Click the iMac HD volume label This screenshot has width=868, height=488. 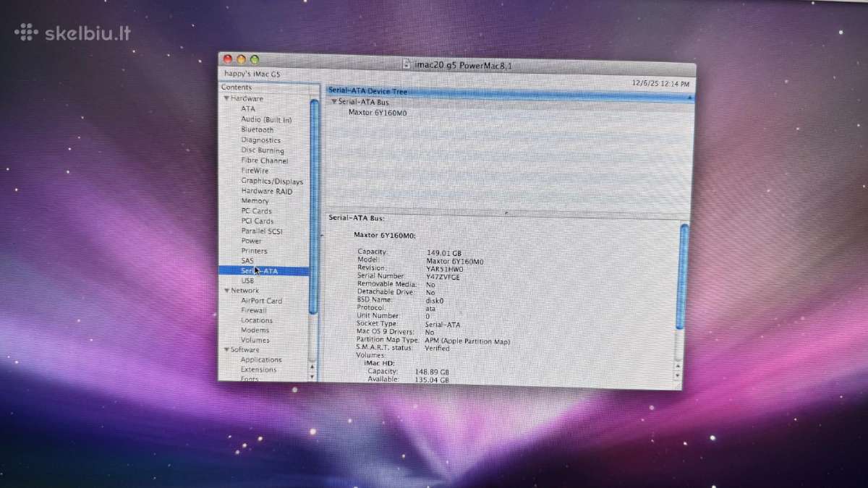point(378,363)
